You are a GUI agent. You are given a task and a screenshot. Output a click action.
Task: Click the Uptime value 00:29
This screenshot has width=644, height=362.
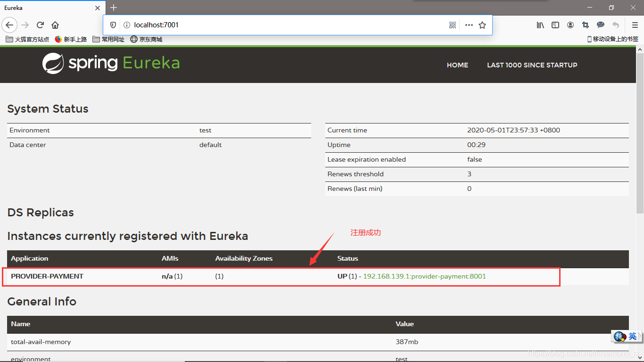[x=476, y=145]
